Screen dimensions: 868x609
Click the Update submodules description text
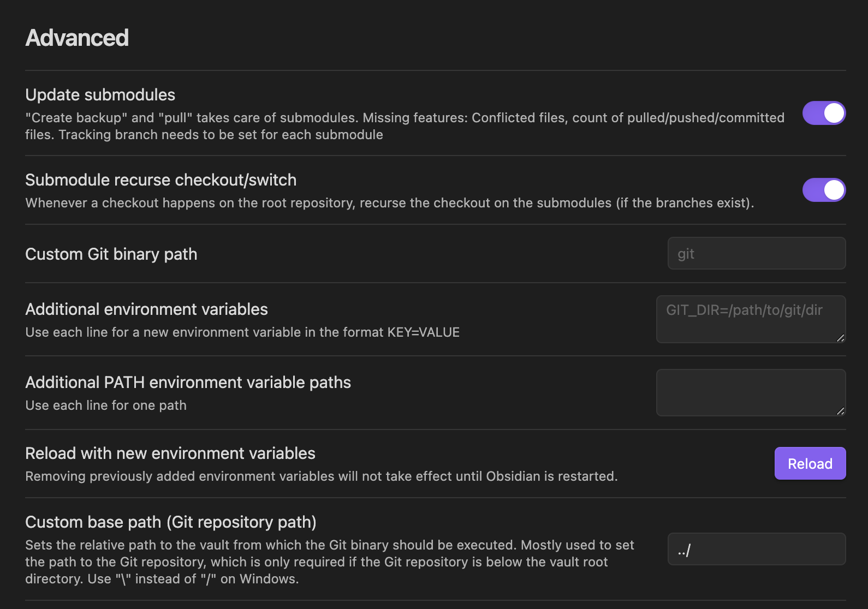[404, 126]
